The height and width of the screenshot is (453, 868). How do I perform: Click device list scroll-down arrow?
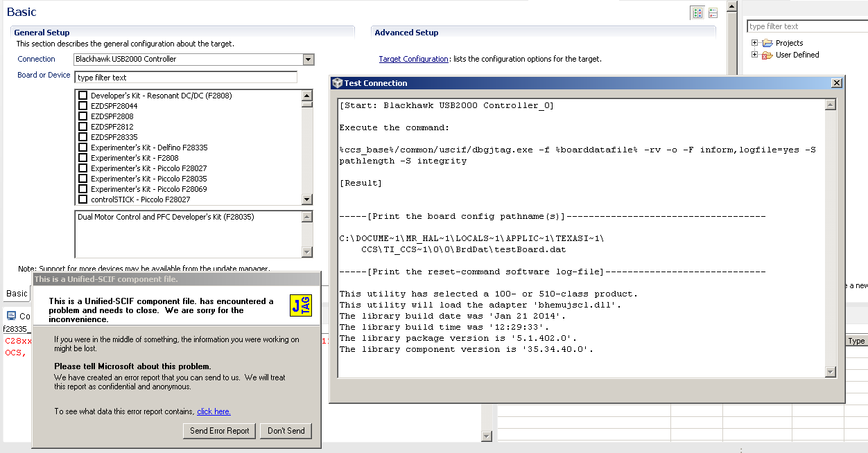coord(307,199)
